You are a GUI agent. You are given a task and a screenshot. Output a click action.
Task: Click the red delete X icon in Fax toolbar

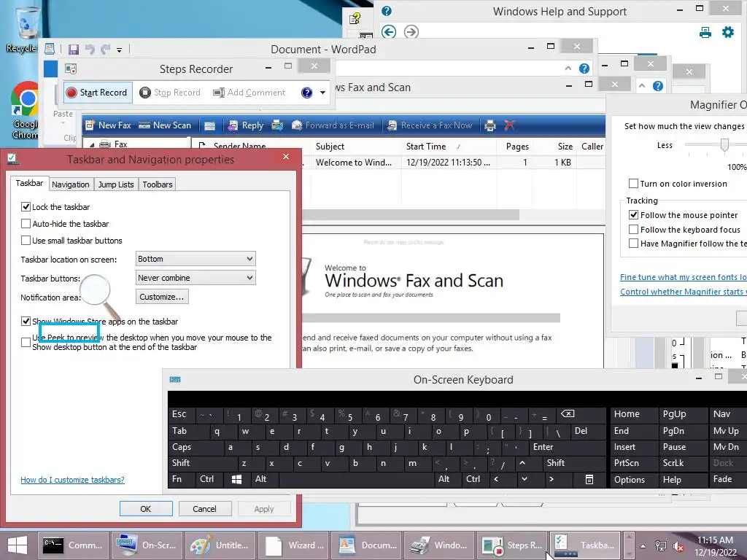pyautogui.click(x=509, y=125)
